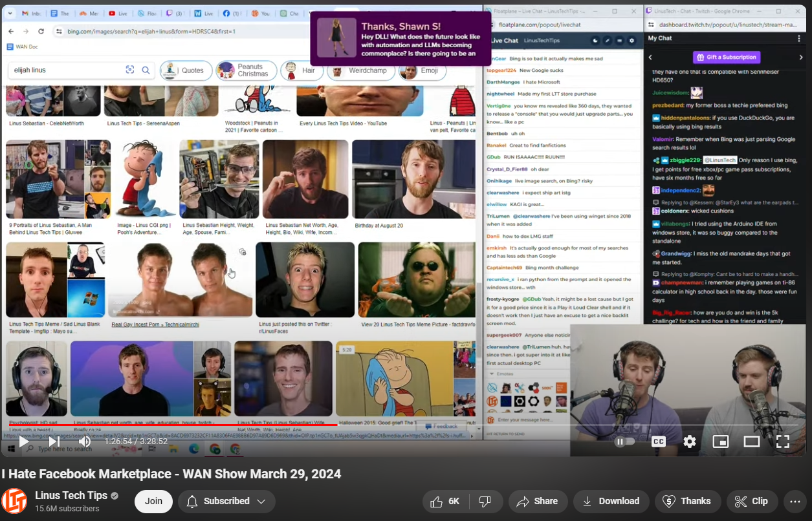Screen dimensions: 812x521
Task: Open the 'Birthday at August 20' image thumbnail
Action: [413, 179]
